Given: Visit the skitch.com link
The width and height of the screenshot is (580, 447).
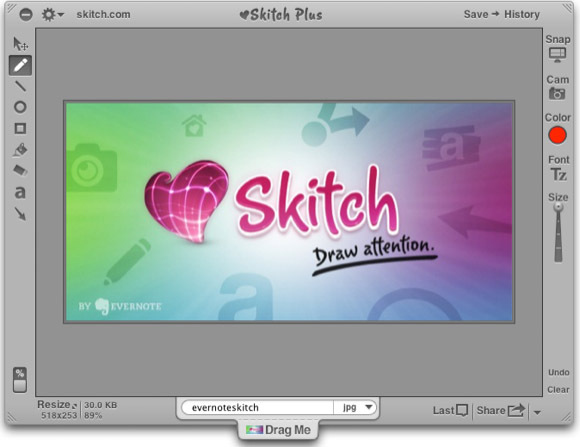Looking at the screenshot, I should pos(103,14).
